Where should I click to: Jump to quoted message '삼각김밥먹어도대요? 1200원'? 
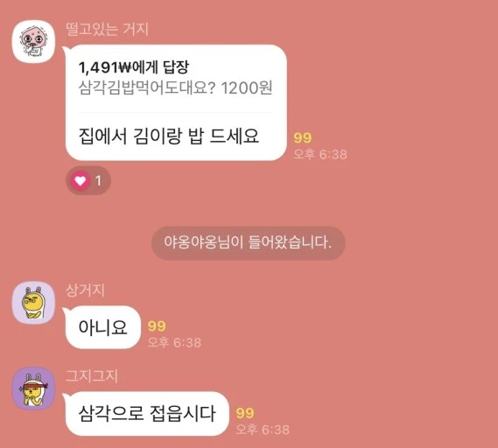pos(175,87)
